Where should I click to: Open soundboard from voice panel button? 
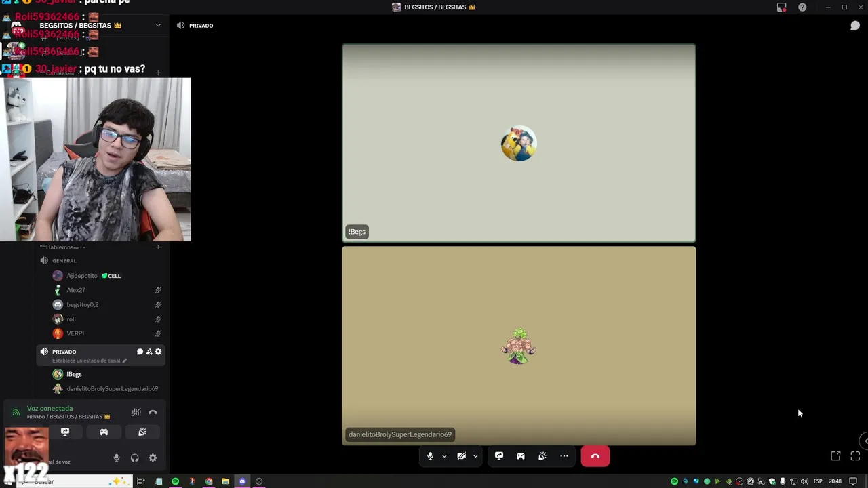click(x=142, y=432)
